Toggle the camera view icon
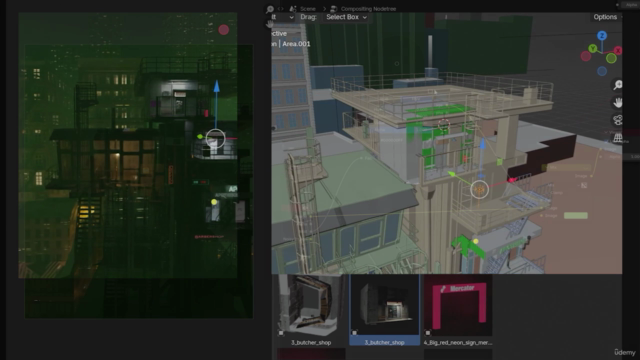 [x=618, y=120]
